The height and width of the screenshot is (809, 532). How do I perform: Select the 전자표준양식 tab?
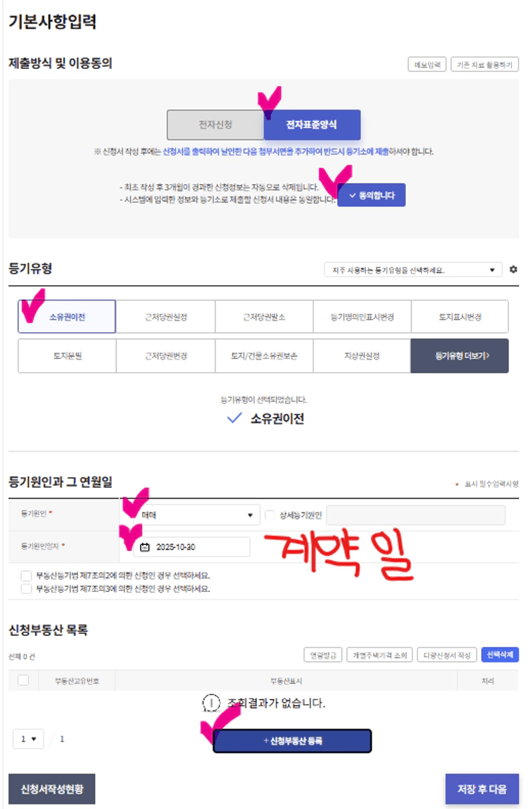[x=312, y=125]
